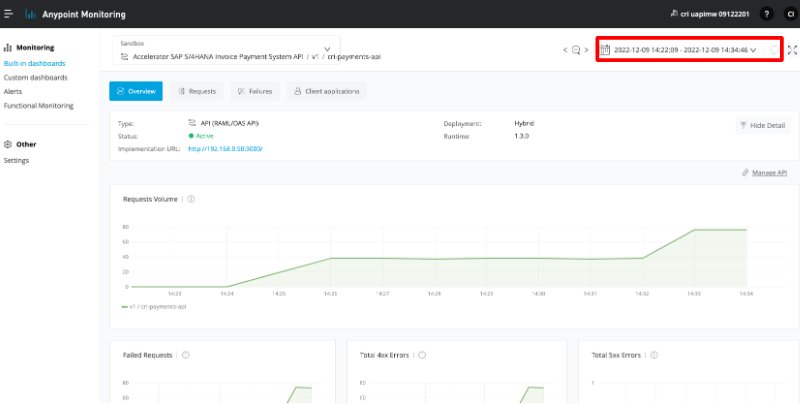Show Total 5xx Errors info icon

[654, 355]
